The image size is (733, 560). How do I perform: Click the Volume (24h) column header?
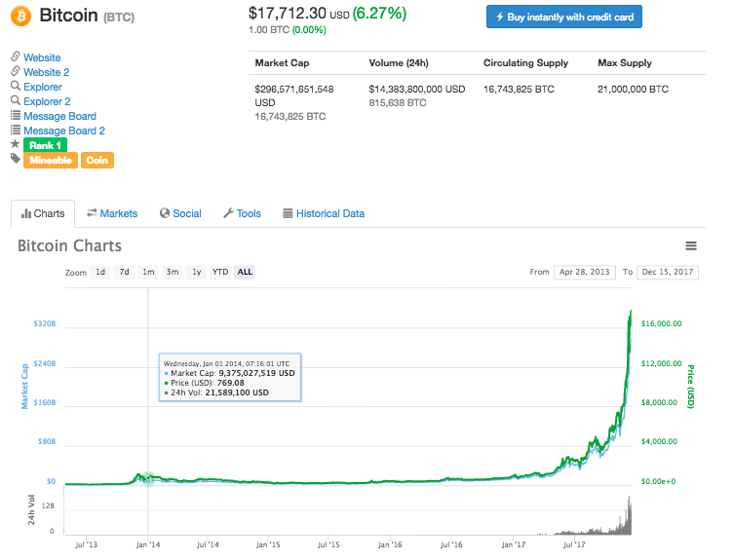399,63
